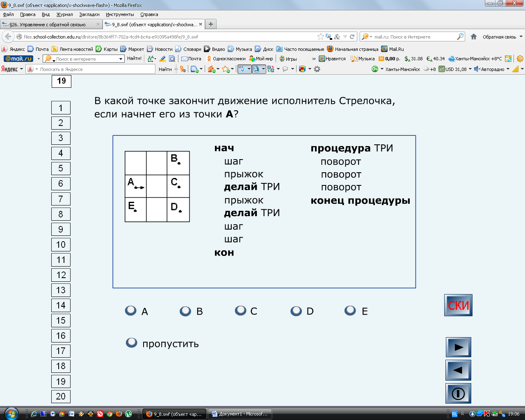Close the 9_8.swf browser tab

tap(201, 24)
